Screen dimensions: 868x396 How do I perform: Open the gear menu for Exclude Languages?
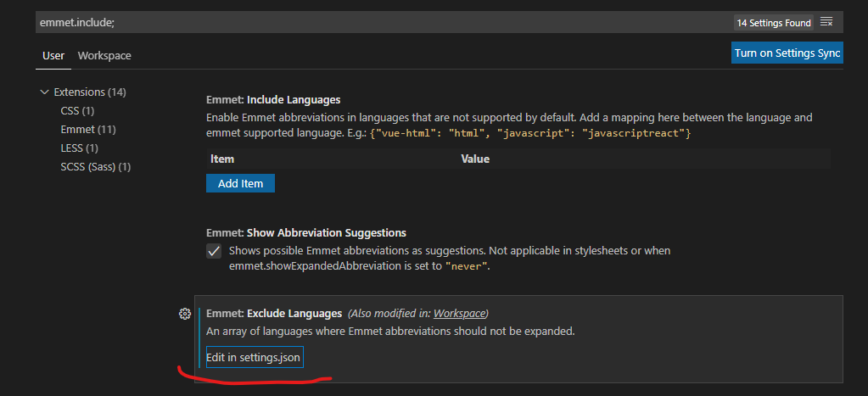[x=185, y=314]
